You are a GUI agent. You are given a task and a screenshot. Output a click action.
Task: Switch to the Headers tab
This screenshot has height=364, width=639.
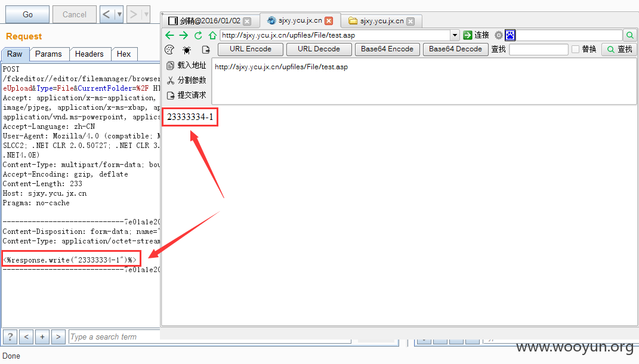tap(89, 54)
